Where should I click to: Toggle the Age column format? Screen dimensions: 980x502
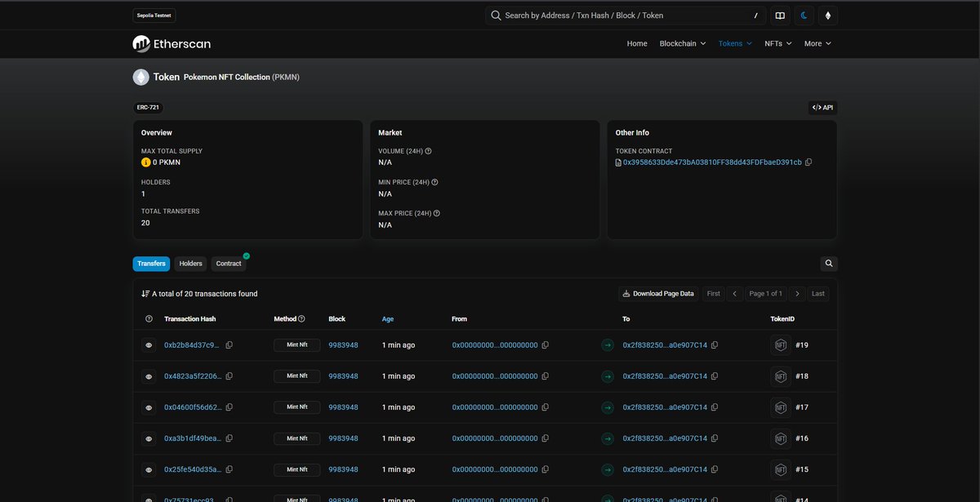point(387,319)
